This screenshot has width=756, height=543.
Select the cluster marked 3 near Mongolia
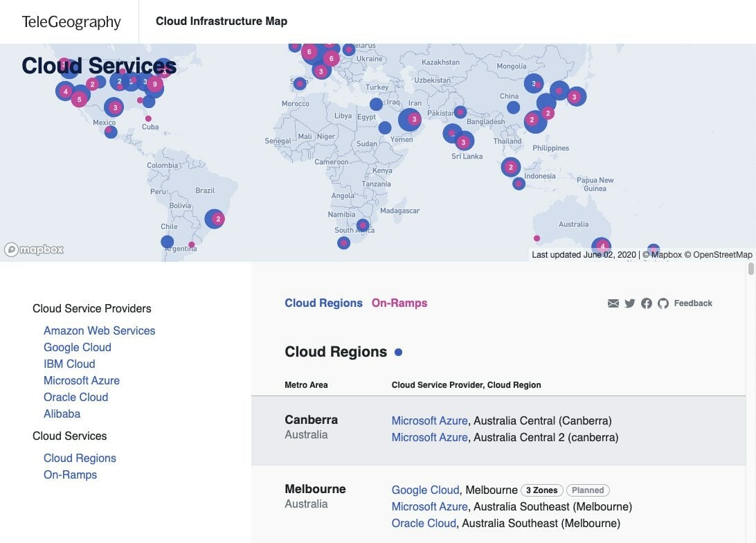(534, 84)
